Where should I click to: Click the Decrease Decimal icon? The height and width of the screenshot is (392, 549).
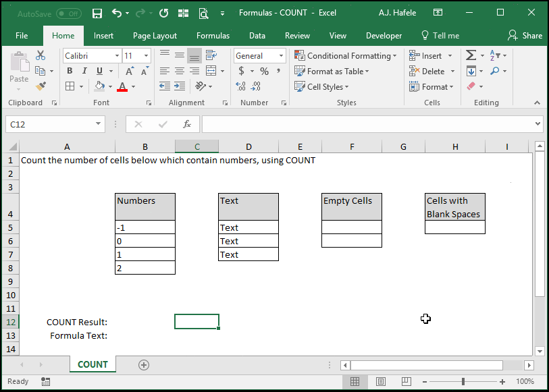pos(256,86)
